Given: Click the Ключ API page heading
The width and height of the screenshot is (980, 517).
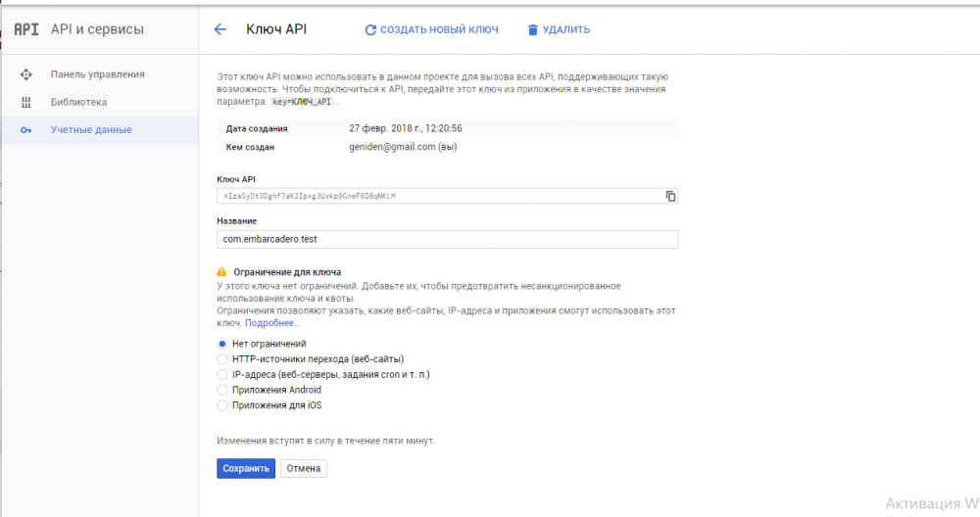Looking at the screenshot, I should (x=276, y=29).
